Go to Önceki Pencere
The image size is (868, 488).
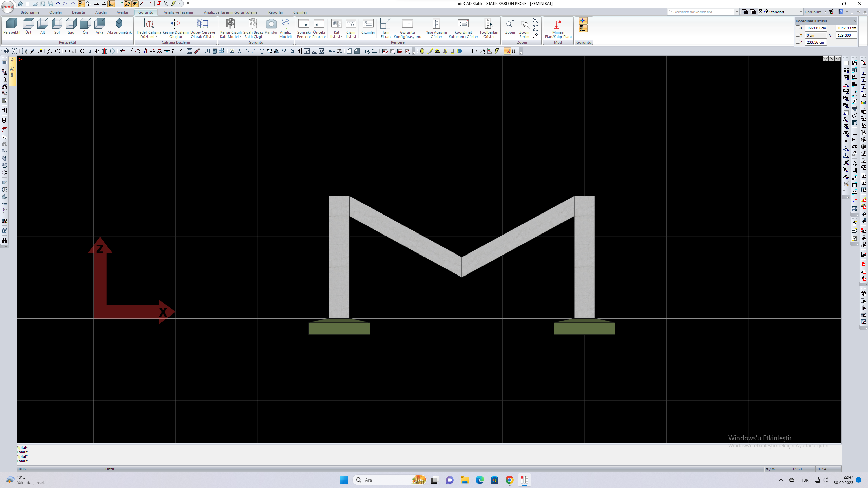click(319, 28)
